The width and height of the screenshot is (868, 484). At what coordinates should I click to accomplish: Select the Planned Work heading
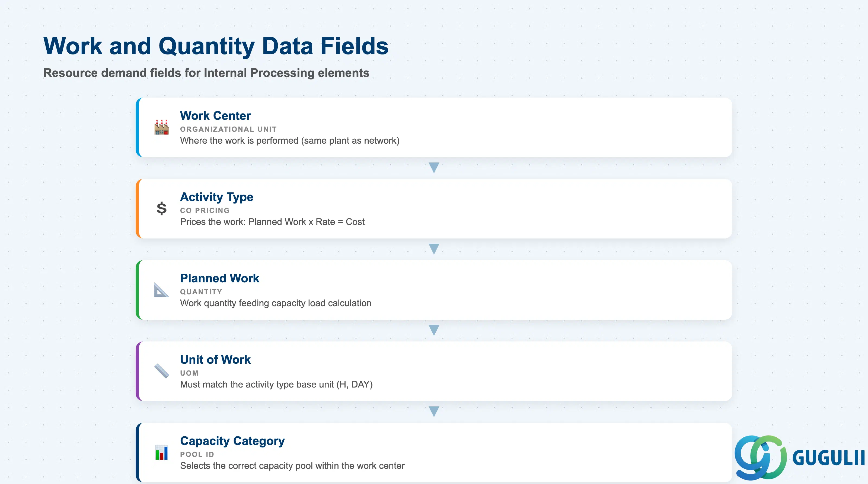pos(220,278)
